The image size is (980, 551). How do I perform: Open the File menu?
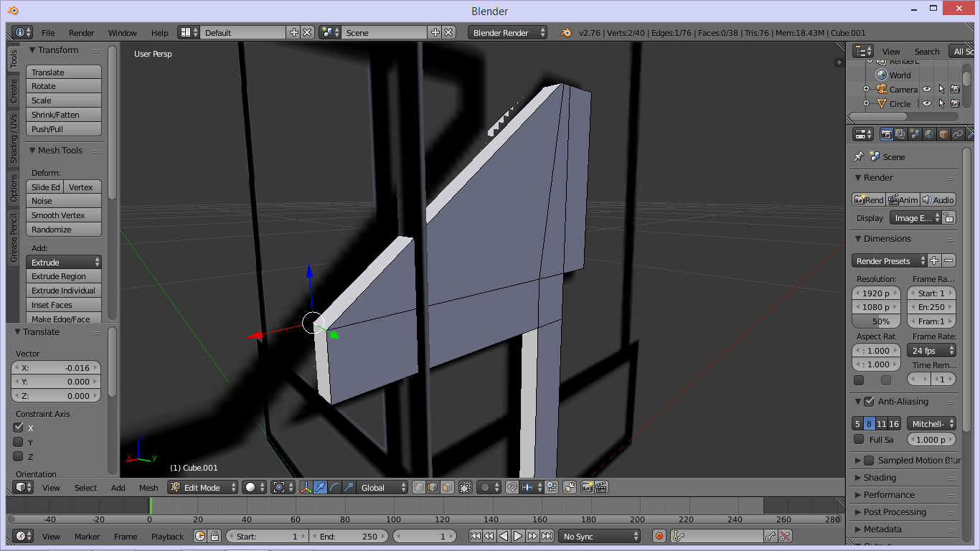point(48,33)
